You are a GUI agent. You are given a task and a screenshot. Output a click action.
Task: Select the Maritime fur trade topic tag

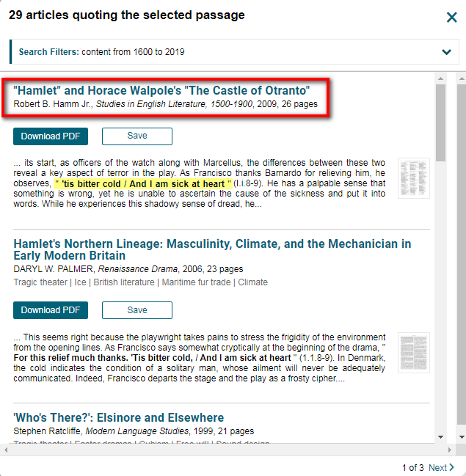[196, 282]
